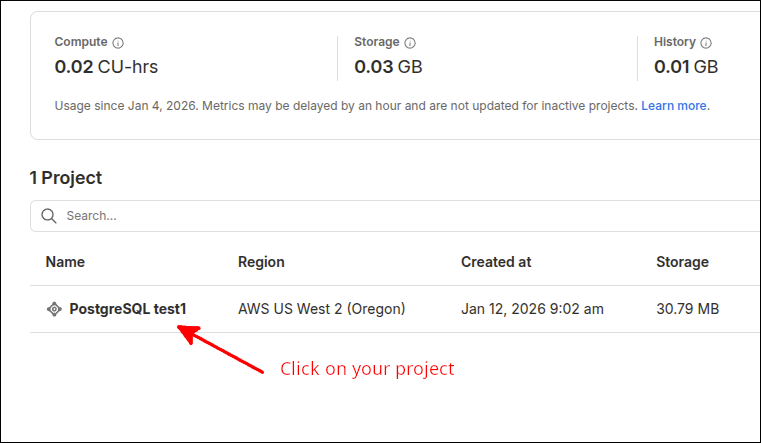Click the Created at column header

click(496, 262)
